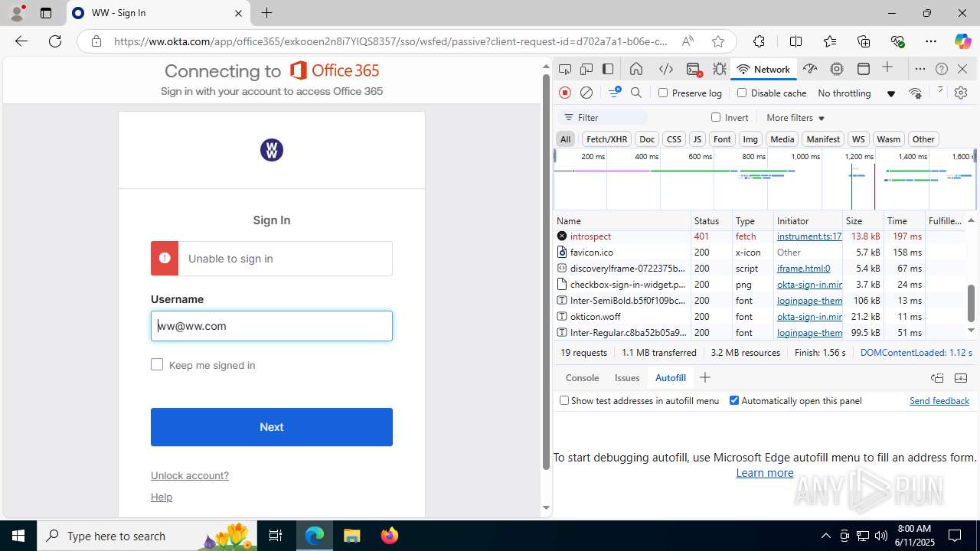
Task: Switch to the Console drawer tab
Action: pos(582,377)
